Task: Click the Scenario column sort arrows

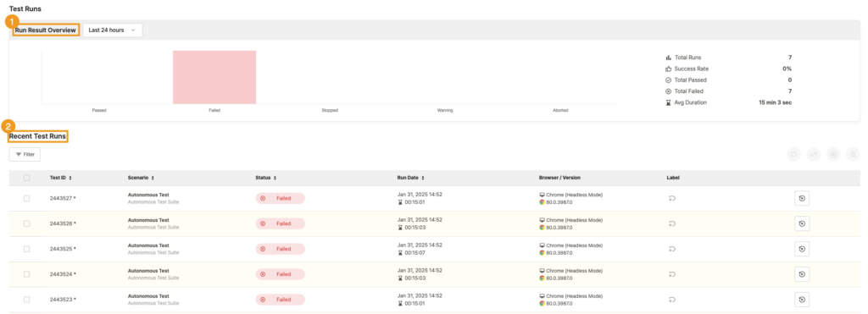Action: pos(153,178)
